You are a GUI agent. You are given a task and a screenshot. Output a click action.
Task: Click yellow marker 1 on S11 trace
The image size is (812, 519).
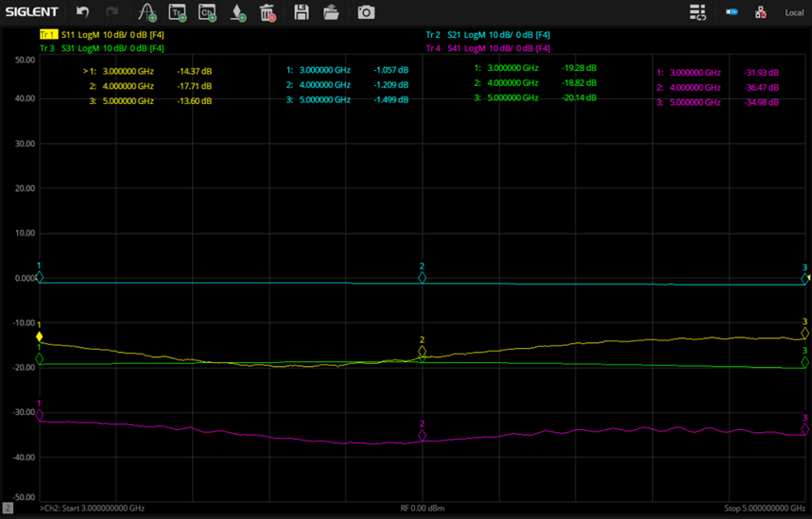(40, 337)
